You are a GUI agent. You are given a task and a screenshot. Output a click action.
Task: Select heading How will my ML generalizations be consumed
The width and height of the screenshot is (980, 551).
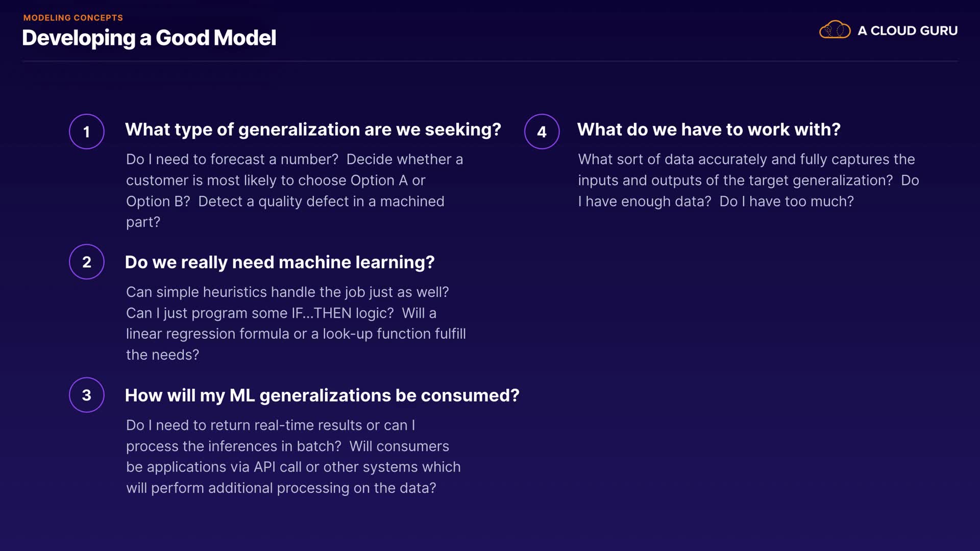pos(322,395)
